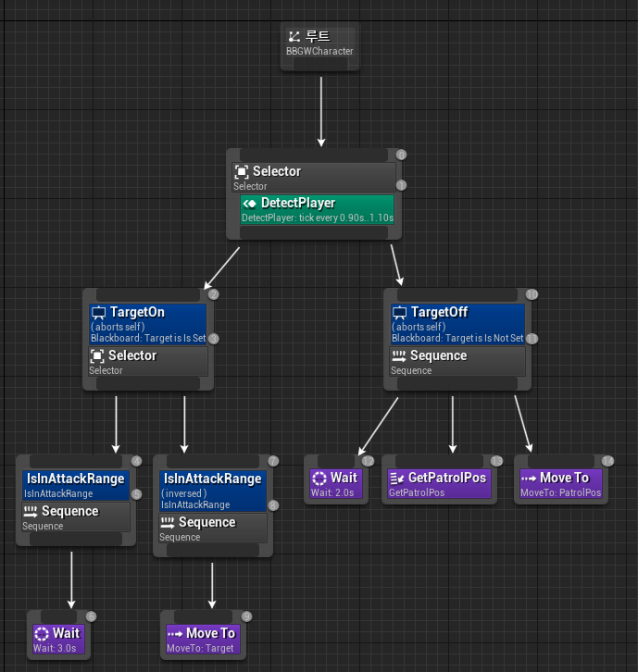Image resolution: width=638 pixels, height=672 pixels.
Task: Click "Blackboard: Target is Is Set" text
Action: (x=148, y=338)
